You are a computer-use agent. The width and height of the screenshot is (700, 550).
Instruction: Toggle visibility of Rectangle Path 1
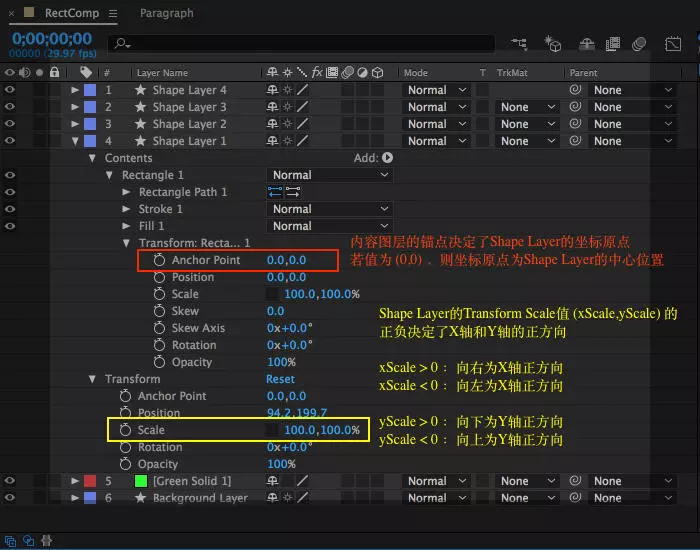[9, 192]
